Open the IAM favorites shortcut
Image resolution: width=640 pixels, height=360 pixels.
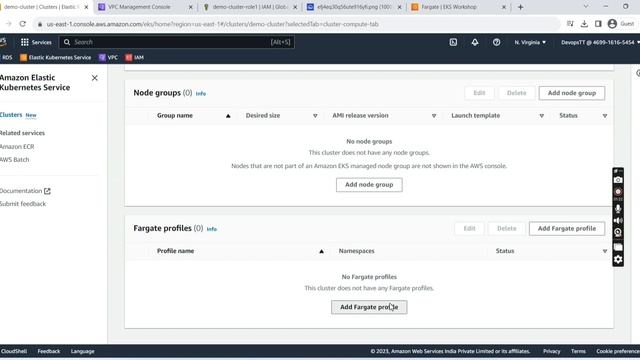(134, 58)
